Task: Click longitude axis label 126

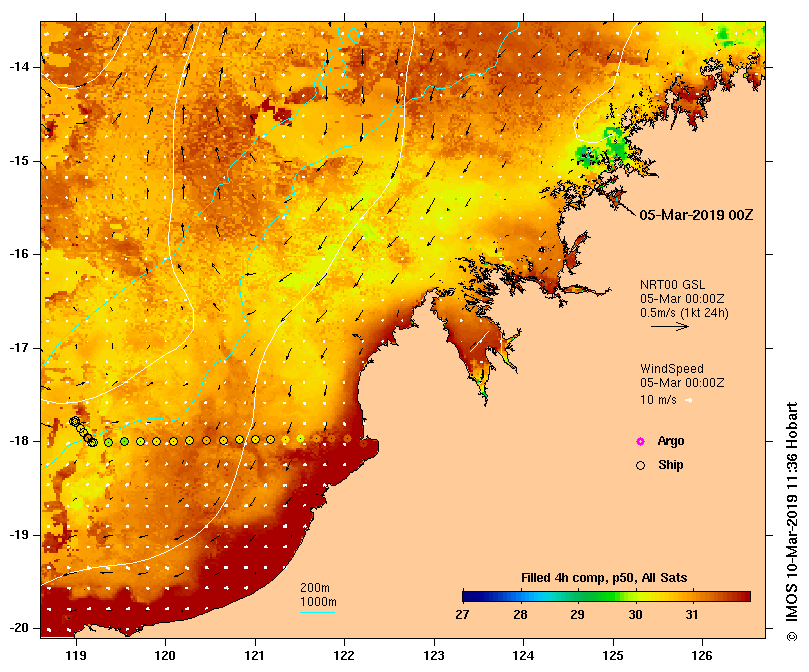Action: coord(702,656)
